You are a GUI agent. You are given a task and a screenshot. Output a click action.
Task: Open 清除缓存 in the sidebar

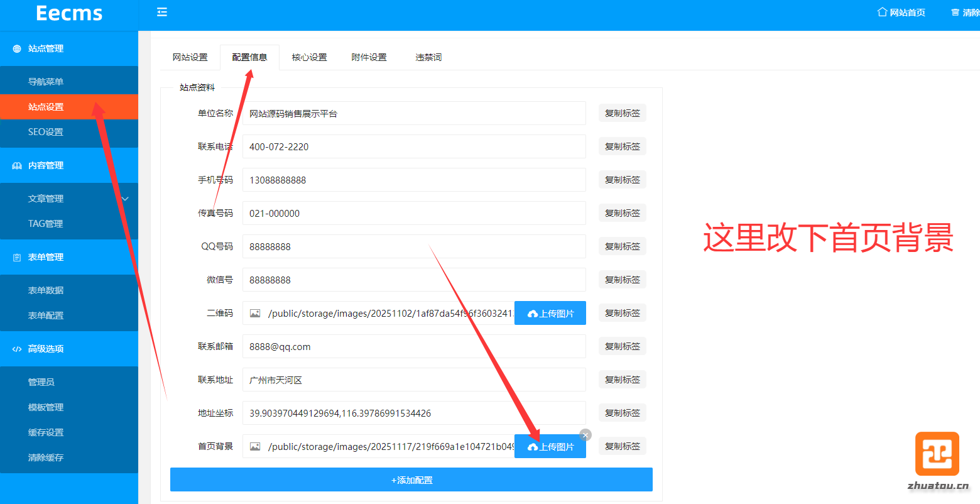(x=46, y=457)
